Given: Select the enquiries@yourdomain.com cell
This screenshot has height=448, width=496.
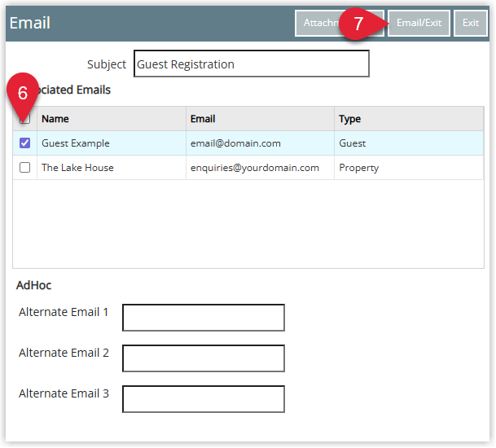Looking at the screenshot, I should pos(260,167).
